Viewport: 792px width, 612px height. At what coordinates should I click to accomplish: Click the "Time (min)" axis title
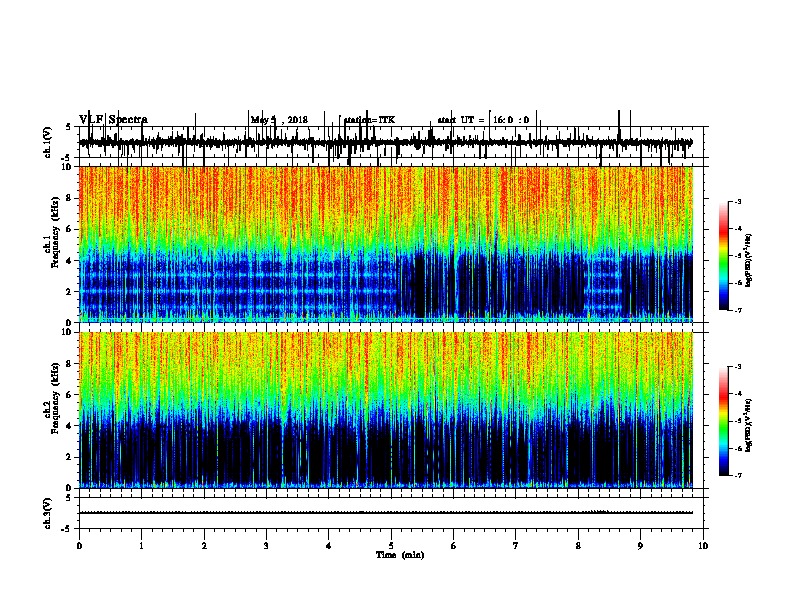(400, 555)
